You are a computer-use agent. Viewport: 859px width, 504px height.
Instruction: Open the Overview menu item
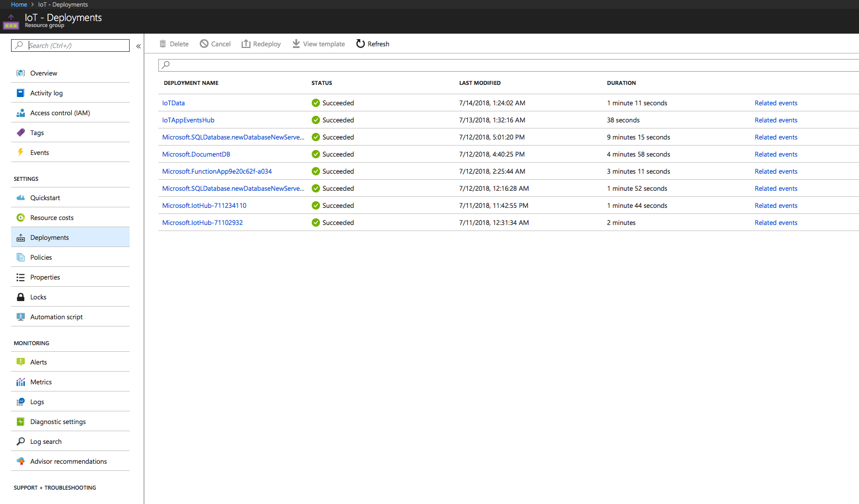[x=70, y=73]
